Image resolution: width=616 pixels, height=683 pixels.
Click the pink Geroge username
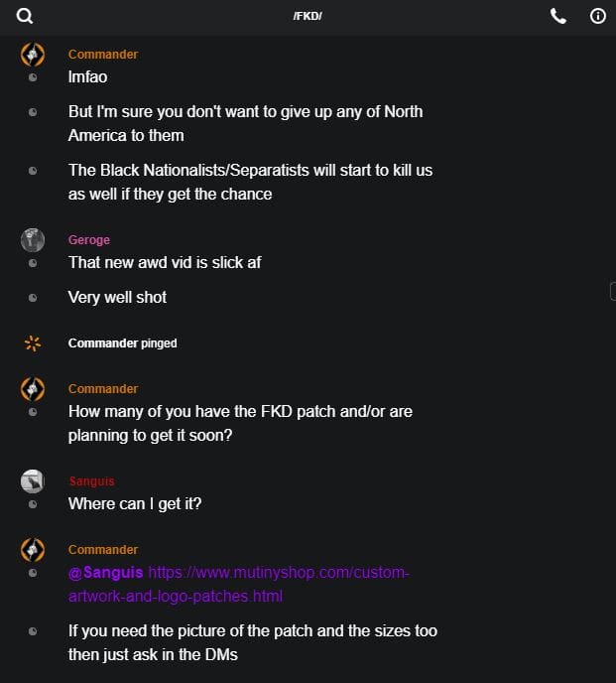pyautogui.click(x=89, y=240)
